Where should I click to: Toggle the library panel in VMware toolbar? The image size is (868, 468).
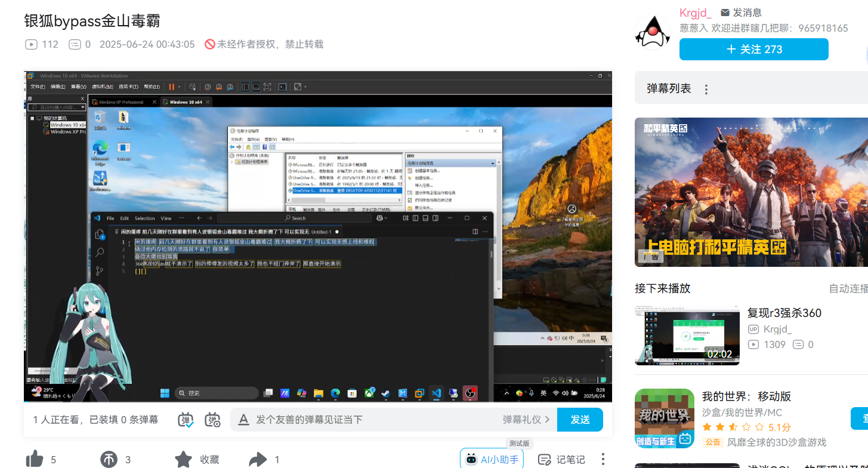246,87
